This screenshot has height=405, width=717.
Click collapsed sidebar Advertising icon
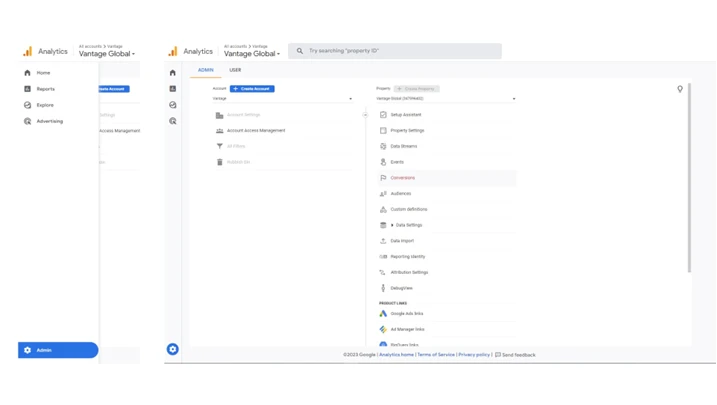tap(173, 121)
